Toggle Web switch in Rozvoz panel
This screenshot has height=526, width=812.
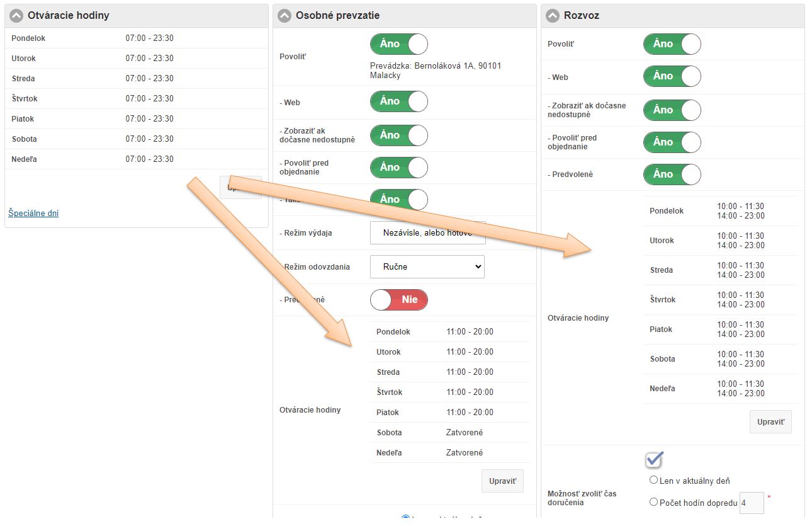[672, 76]
